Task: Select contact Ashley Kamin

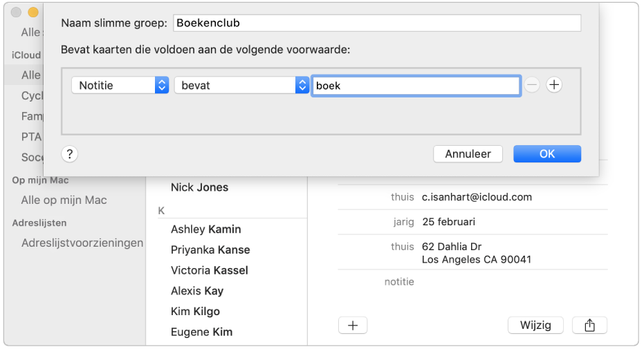Action: point(205,229)
